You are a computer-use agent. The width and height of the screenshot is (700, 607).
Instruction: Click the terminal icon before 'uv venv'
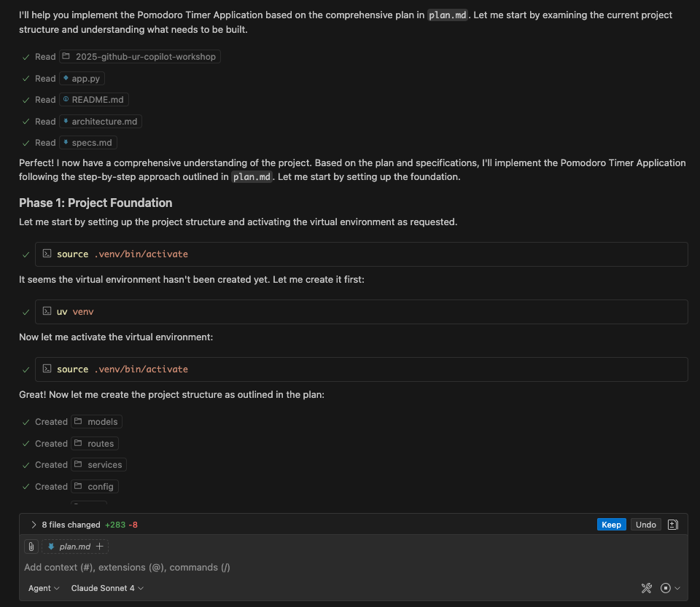pyautogui.click(x=47, y=311)
